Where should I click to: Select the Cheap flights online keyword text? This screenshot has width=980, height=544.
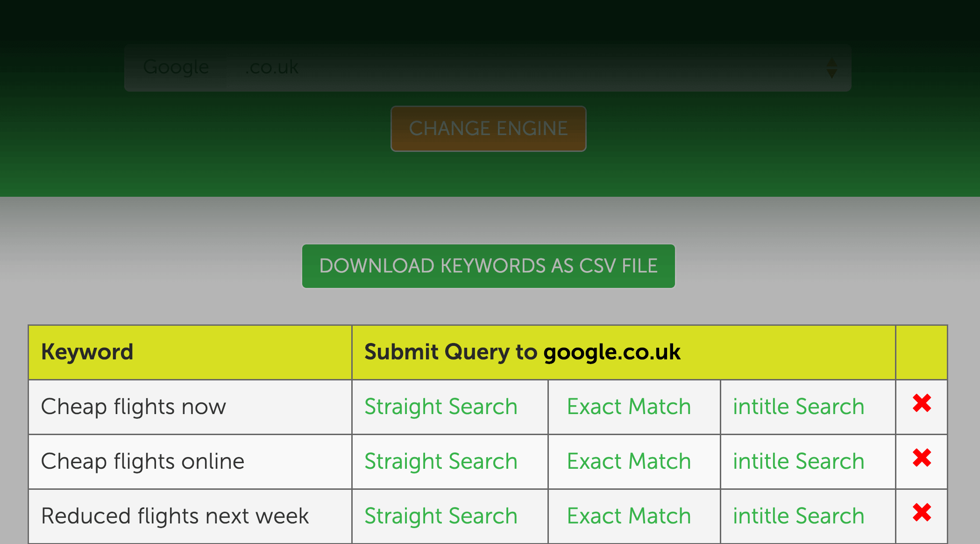coord(142,461)
